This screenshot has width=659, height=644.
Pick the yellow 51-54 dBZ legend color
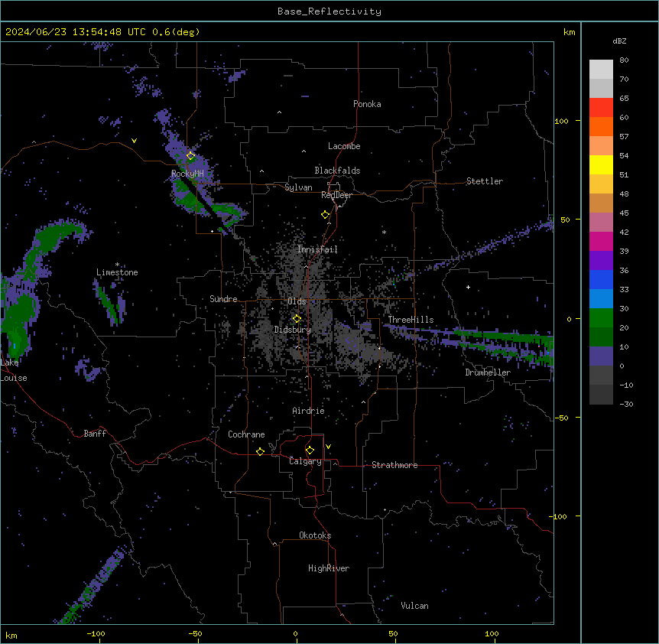tap(601, 164)
